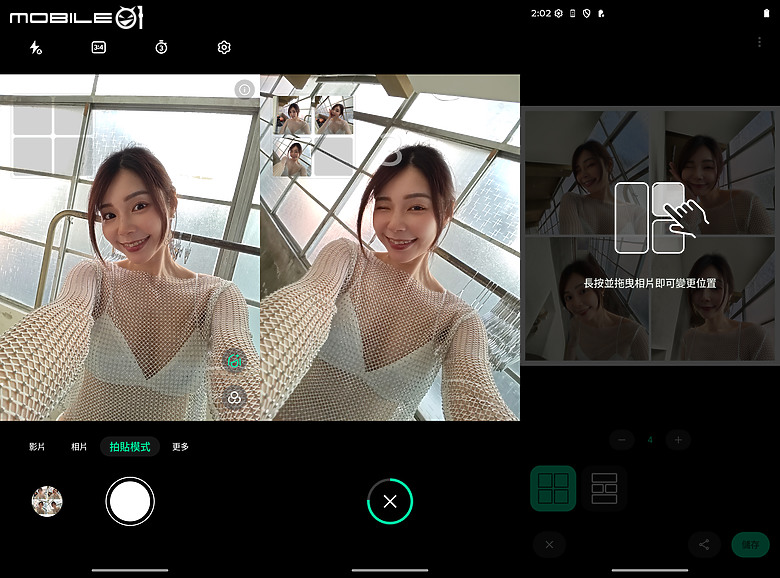
Task: Tap the first captured mini thumbnail in overlay
Action: point(292,115)
